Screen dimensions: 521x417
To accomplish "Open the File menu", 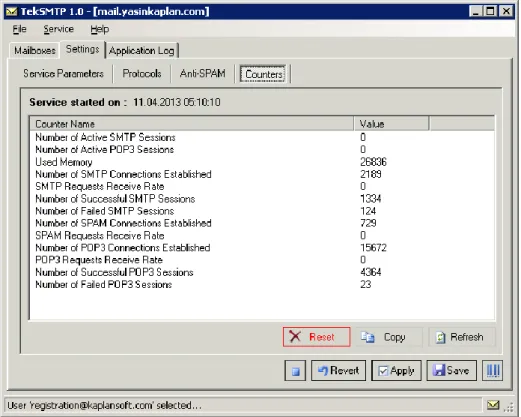I will point(19,29).
